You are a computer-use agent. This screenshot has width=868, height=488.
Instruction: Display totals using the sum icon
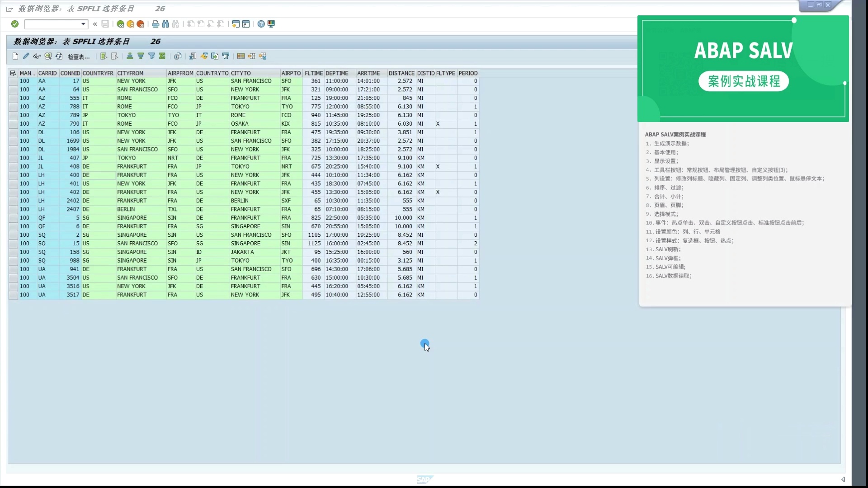click(x=163, y=56)
